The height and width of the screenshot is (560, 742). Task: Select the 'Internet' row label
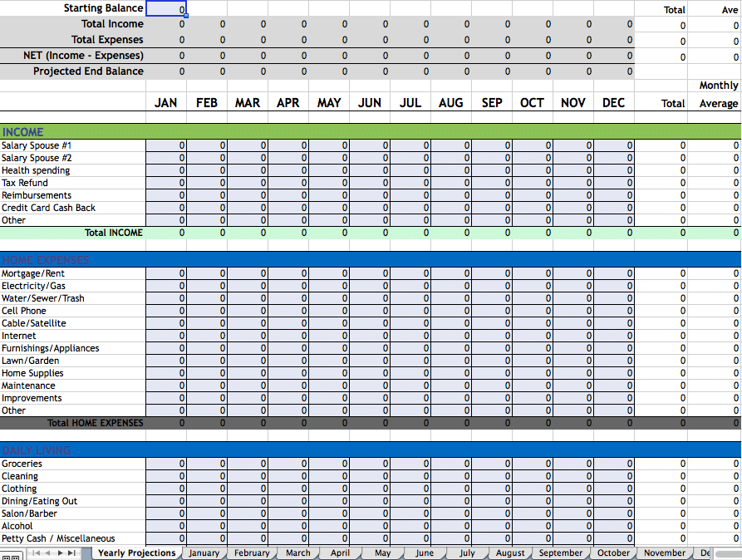[x=73, y=336]
